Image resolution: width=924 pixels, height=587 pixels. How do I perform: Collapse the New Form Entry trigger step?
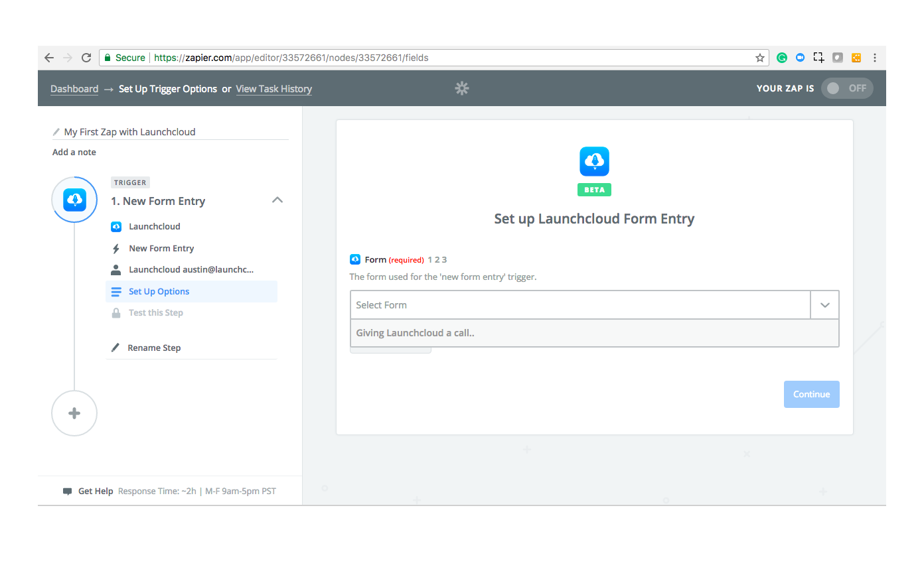pyautogui.click(x=277, y=200)
